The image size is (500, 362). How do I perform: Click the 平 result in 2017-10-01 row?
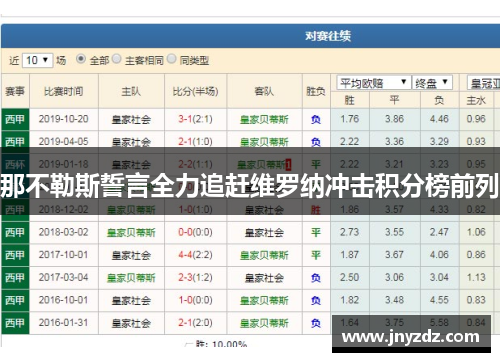[x=316, y=255]
